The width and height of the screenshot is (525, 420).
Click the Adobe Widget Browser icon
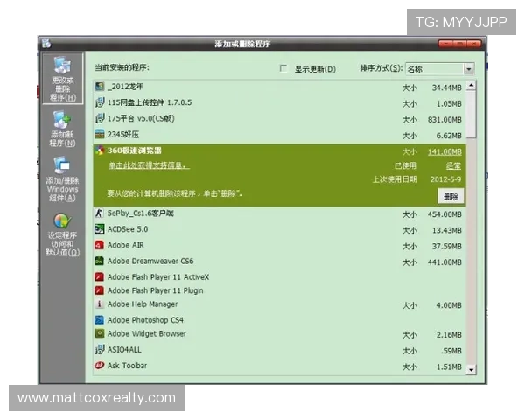(99, 333)
